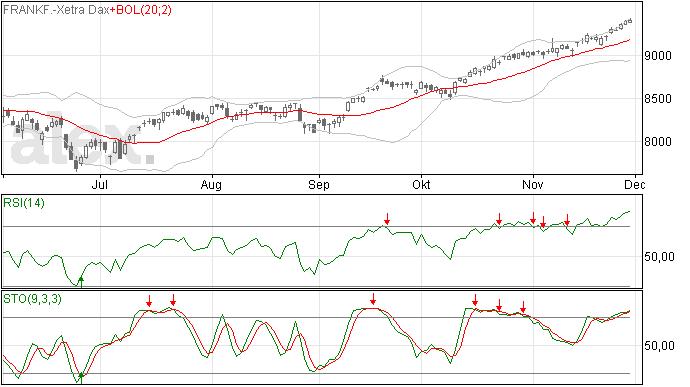Select the red "+BOL(20;2)" indicator label
Image resolution: width=690 pixels, height=387 pixels.
[x=141, y=10]
